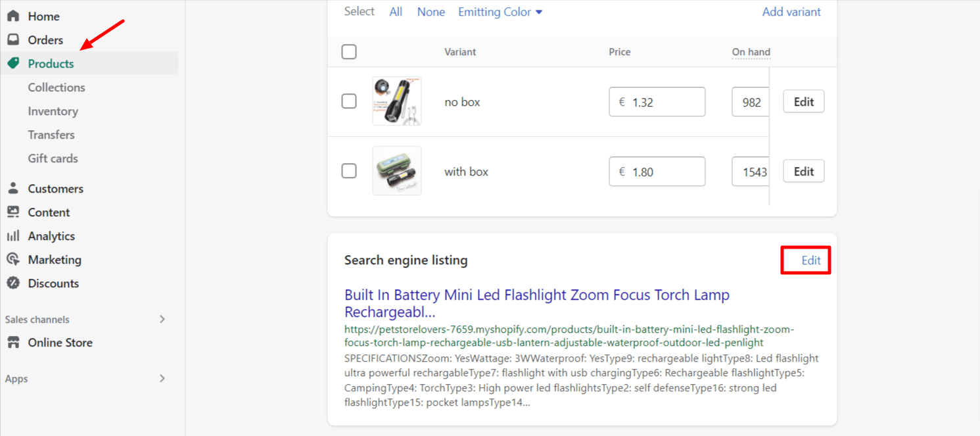Click the Content icon in sidebar
Viewport: 980px width, 436px height.
pos(13,212)
